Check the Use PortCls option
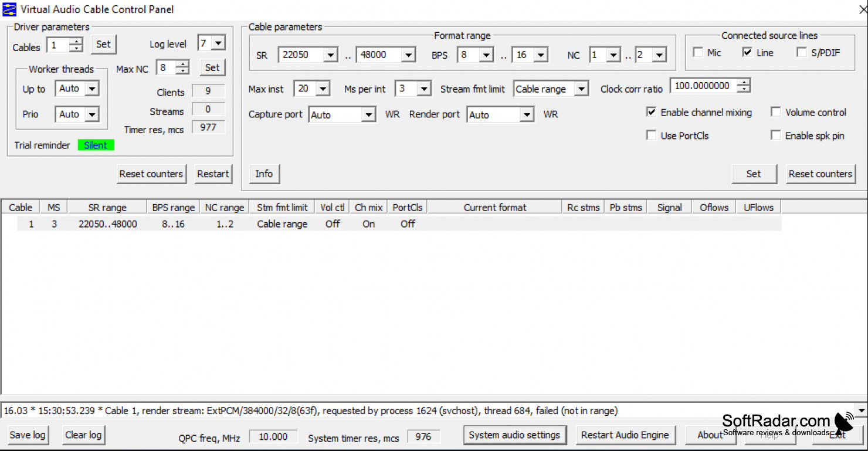868x451 pixels. [x=651, y=135]
